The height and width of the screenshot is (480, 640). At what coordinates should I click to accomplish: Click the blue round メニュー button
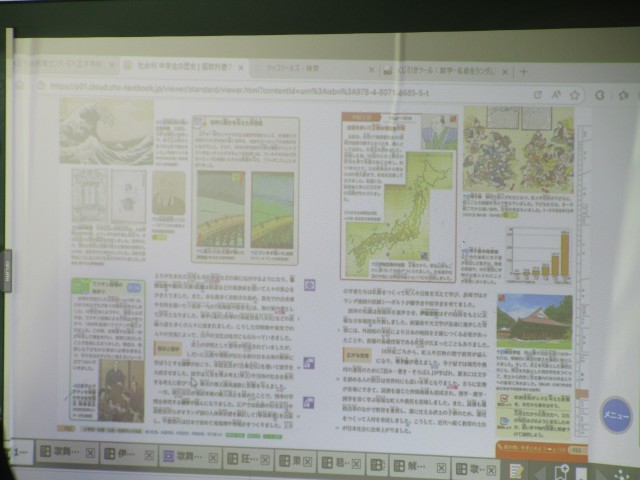point(616,414)
